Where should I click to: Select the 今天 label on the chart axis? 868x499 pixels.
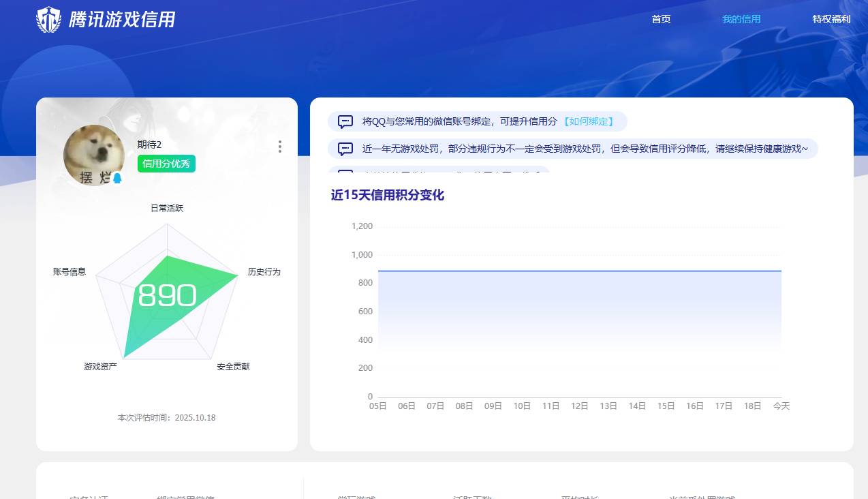pos(781,406)
